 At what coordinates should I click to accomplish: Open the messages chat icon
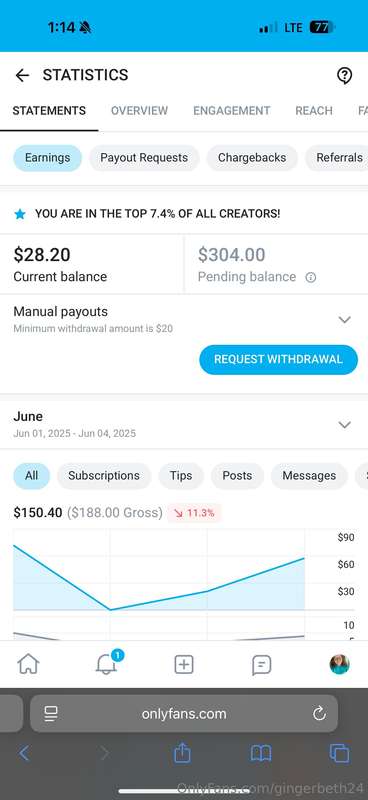261,665
